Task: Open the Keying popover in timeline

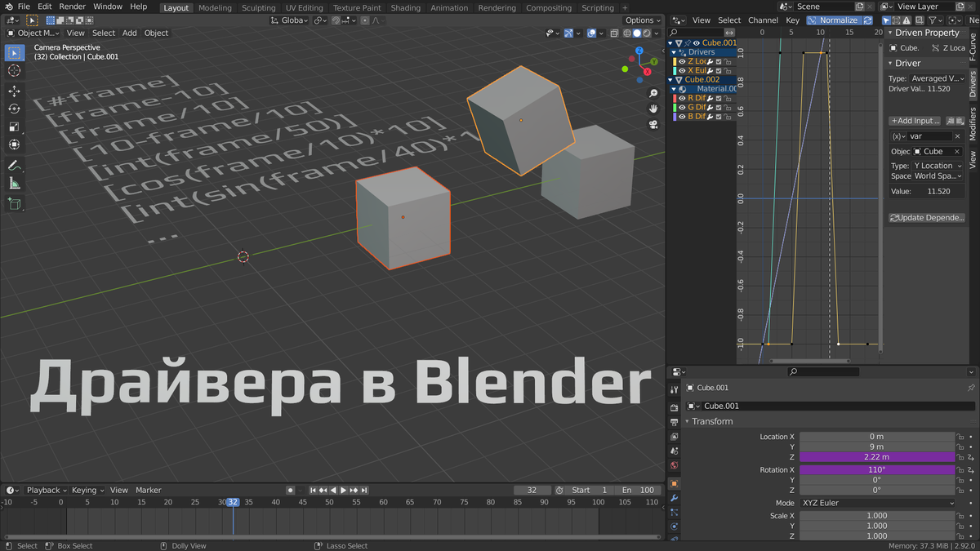Action: pos(87,490)
